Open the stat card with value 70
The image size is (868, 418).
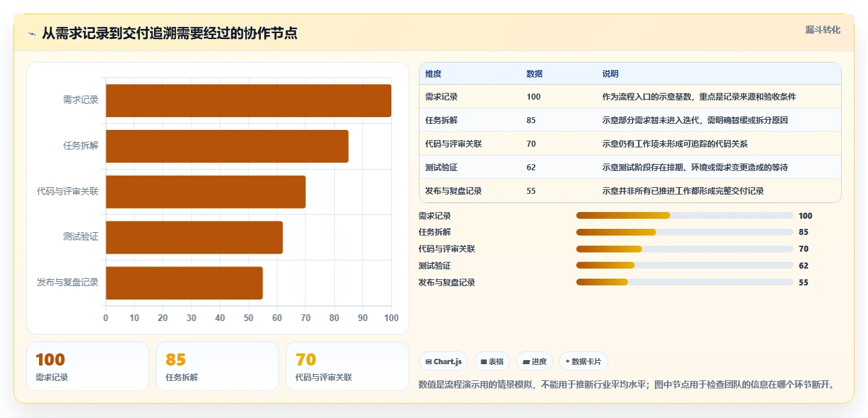pos(348,366)
